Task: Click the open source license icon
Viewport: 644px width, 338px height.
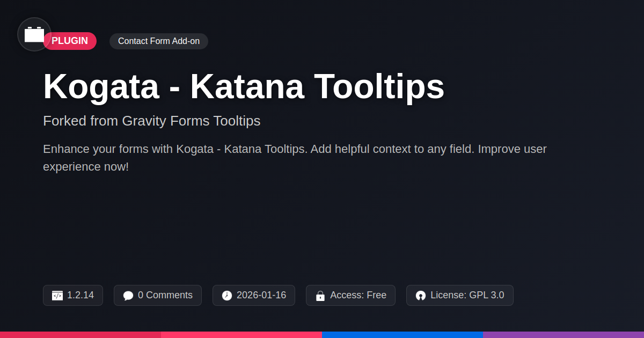Action: 421,296
